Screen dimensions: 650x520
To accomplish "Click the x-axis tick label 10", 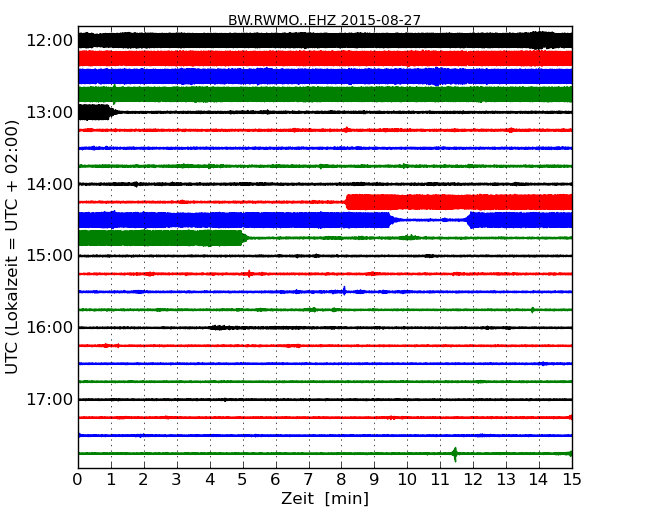I will [x=407, y=480].
